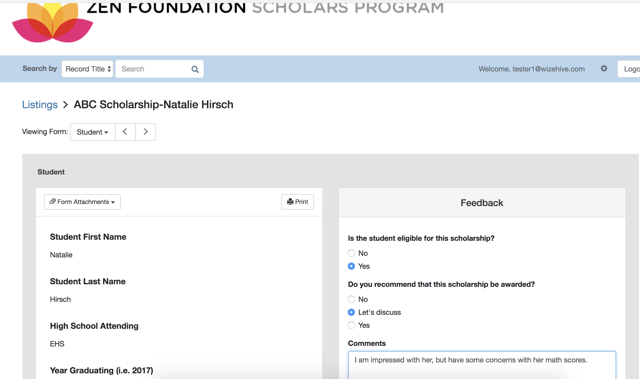Select No for student eligibility
This screenshot has width=640, height=379.
click(351, 253)
